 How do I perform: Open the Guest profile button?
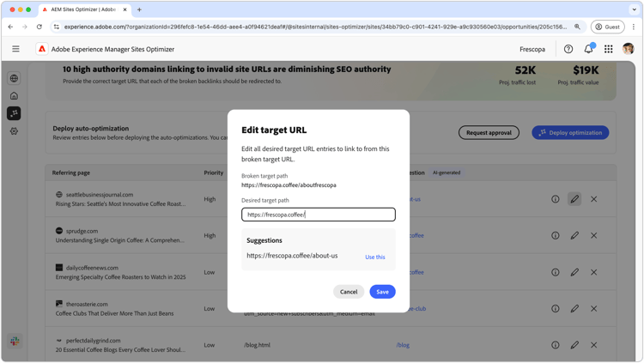(607, 27)
